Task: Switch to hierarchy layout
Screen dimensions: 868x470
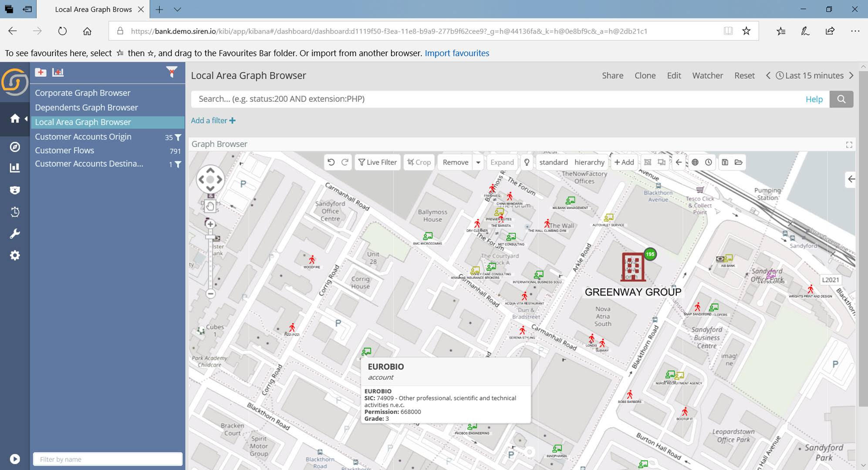Action: click(x=589, y=162)
